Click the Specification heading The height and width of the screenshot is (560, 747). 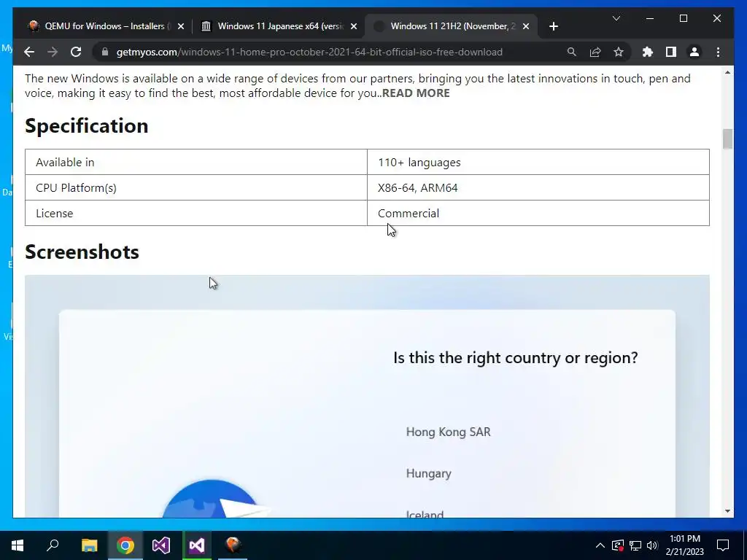click(x=87, y=125)
